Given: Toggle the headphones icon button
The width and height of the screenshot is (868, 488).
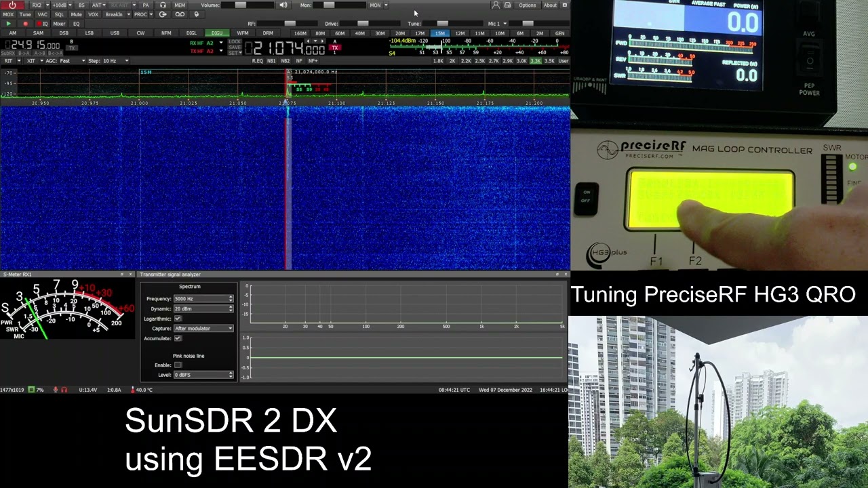Looking at the screenshot, I should point(163,5).
